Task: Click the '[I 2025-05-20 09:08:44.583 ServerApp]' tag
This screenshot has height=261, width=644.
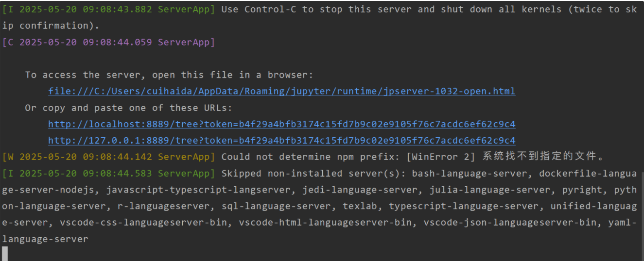Action: click(108, 173)
